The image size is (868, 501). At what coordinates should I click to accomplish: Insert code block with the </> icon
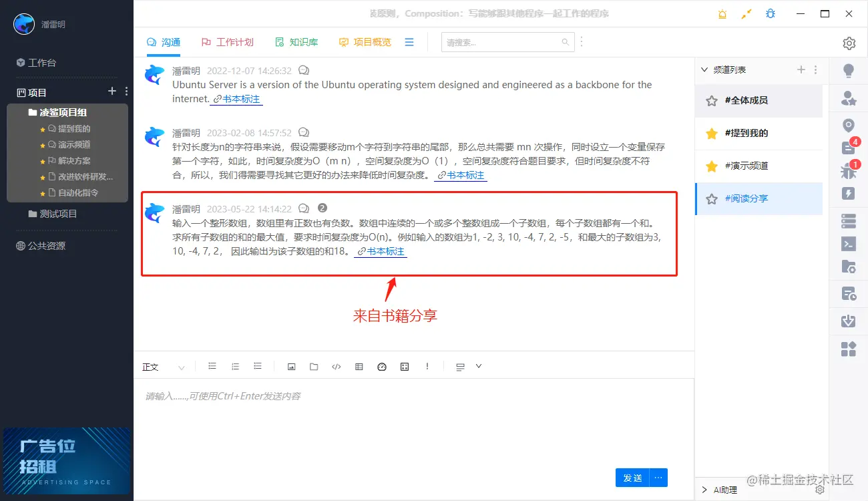pos(337,367)
